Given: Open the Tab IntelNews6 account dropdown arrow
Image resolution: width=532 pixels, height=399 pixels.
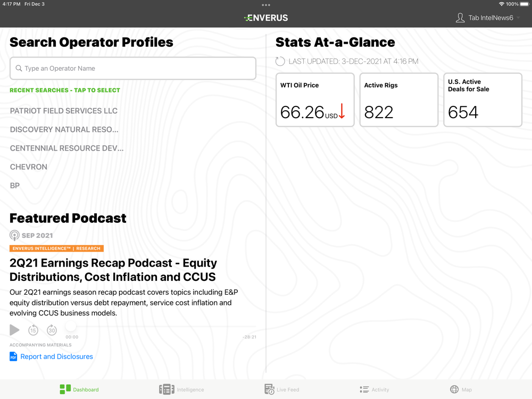Looking at the screenshot, I should pos(518,18).
